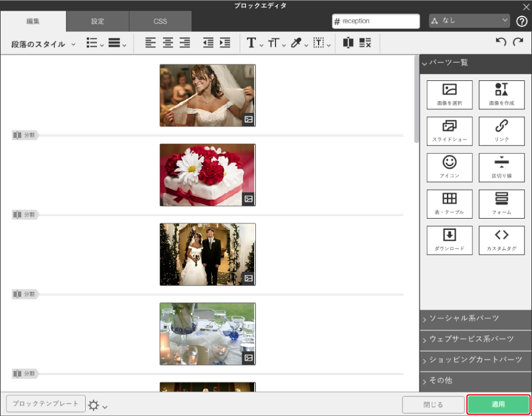This screenshot has height=416, width=532.
Task: Click the image icon on couple photo
Action: (x=248, y=278)
